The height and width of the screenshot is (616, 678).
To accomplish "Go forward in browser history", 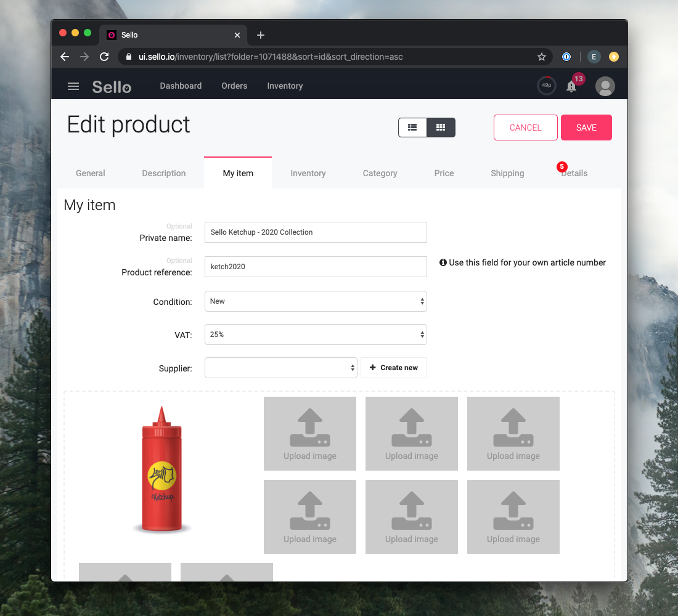I will point(84,57).
